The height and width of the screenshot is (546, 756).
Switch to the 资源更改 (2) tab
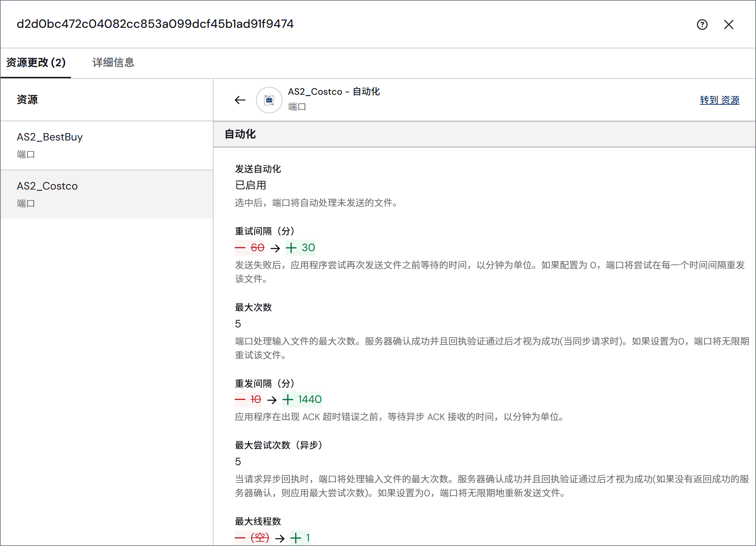[x=36, y=63]
